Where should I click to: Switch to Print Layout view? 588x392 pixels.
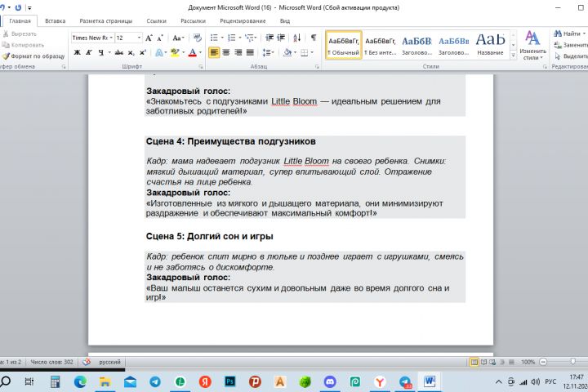pos(474,362)
